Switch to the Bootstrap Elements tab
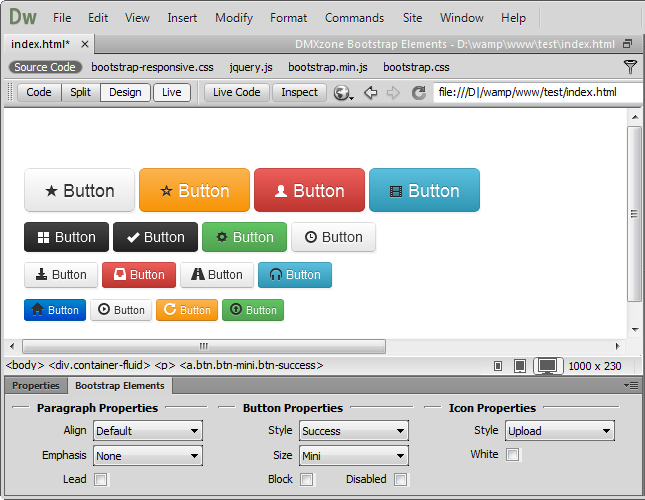The image size is (645, 500). 120,386
